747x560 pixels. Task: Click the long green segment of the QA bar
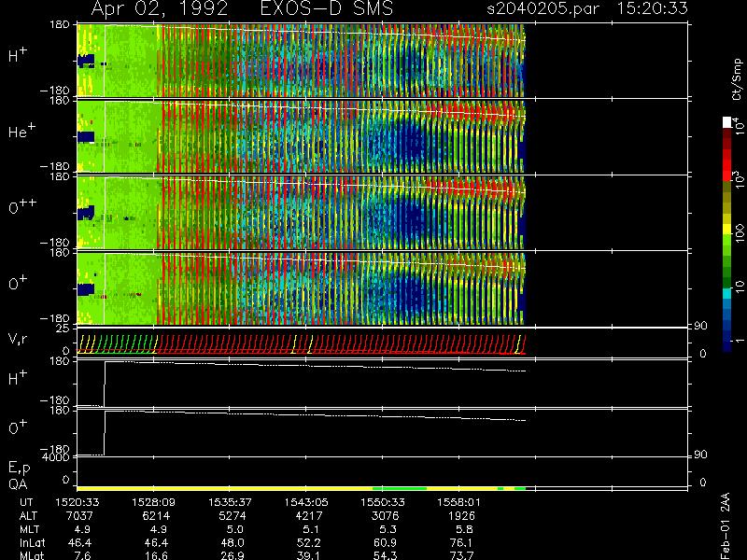pos(400,488)
